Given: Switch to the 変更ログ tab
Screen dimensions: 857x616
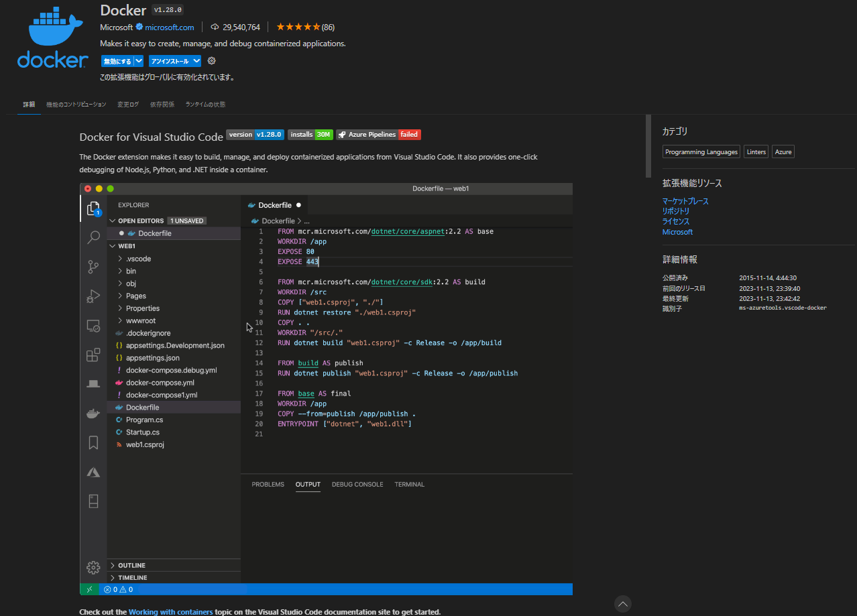Looking at the screenshot, I should point(127,105).
